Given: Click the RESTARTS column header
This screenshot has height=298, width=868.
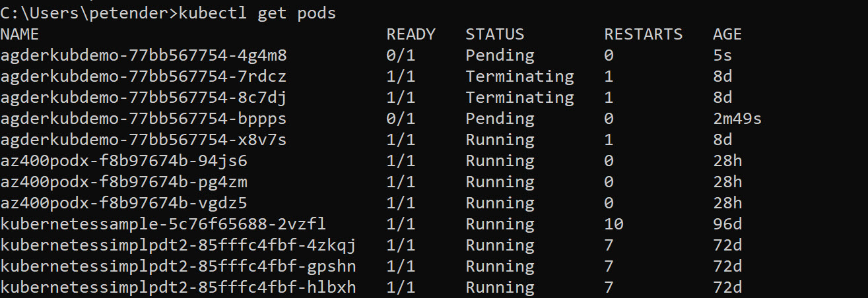Looking at the screenshot, I should pyautogui.click(x=643, y=34).
